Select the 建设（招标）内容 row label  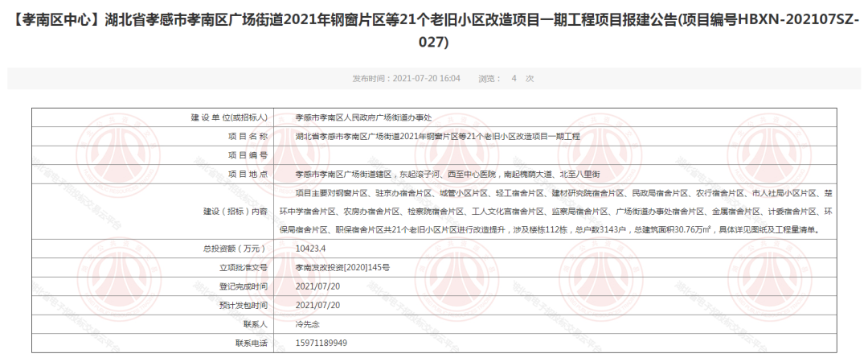pos(236,212)
